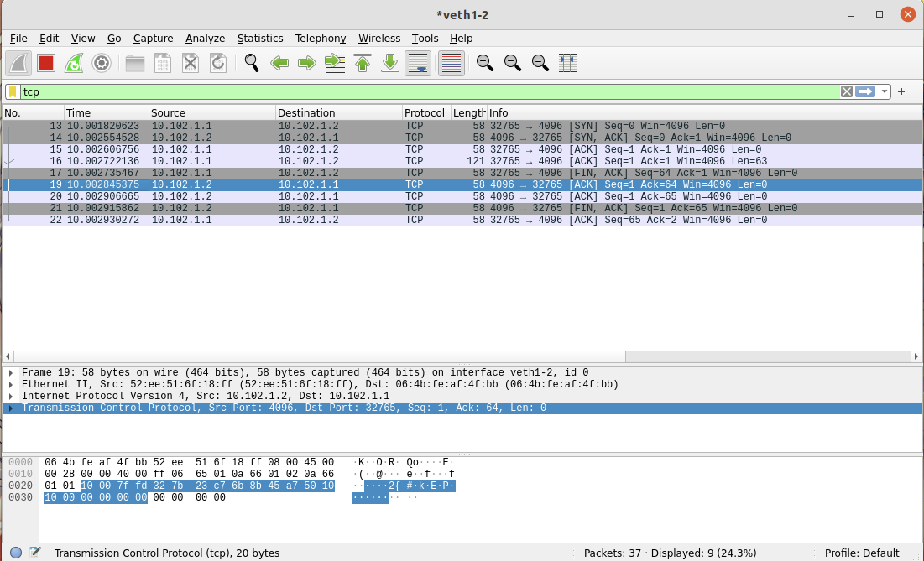The width and height of the screenshot is (924, 561).
Task: Open a capture file folder icon
Action: click(135, 63)
